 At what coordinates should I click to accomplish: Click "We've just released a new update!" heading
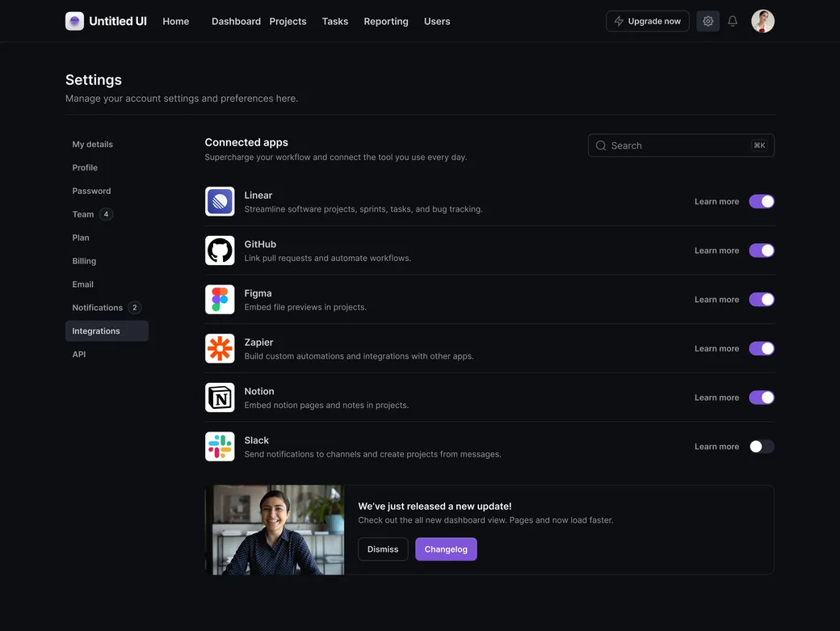435,507
